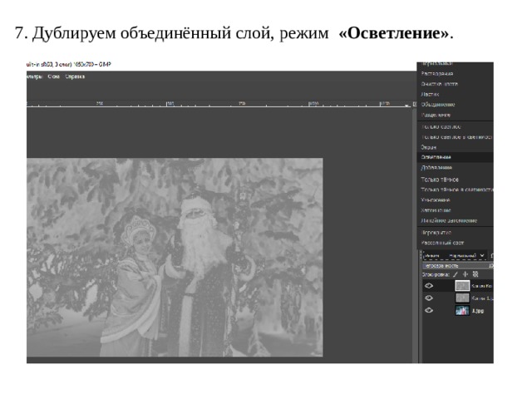Toggle visibility eye of top copy layer

[x=429, y=286]
